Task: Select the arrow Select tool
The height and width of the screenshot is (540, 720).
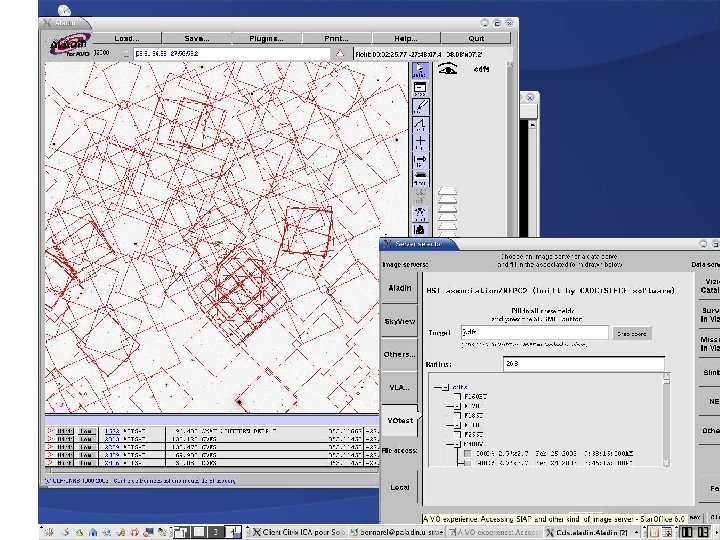Action: [x=421, y=71]
